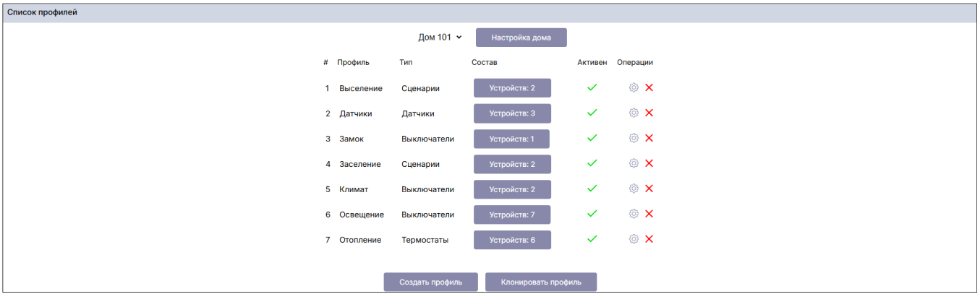The width and height of the screenshot is (980, 294).
Task: Toggle active checkmark for Датчики profile
Action: click(592, 113)
